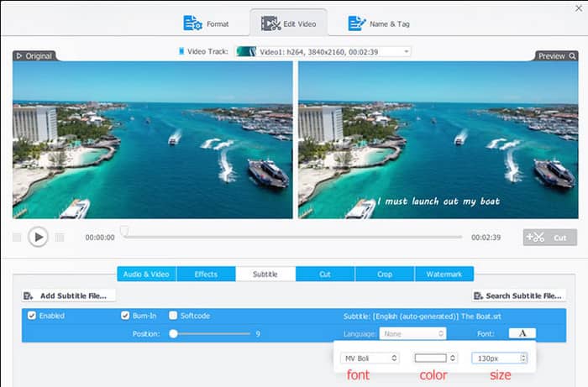
Task: Click the 00:00:00 current time
Action: pos(100,237)
